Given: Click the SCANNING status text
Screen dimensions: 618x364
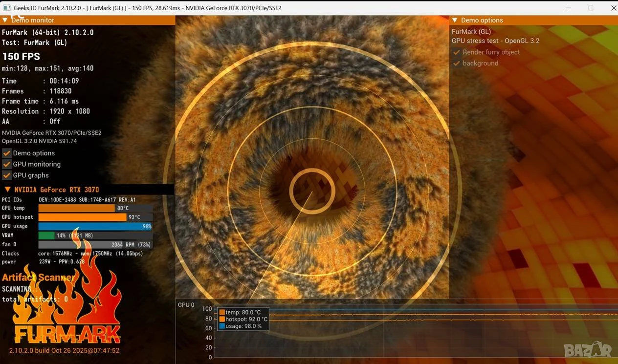Looking at the screenshot, I should pos(22,289).
